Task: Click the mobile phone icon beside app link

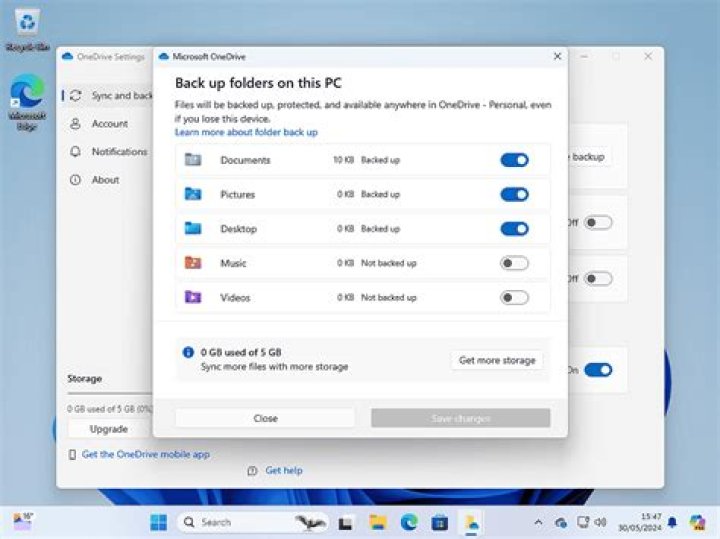Action: click(x=72, y=455)
